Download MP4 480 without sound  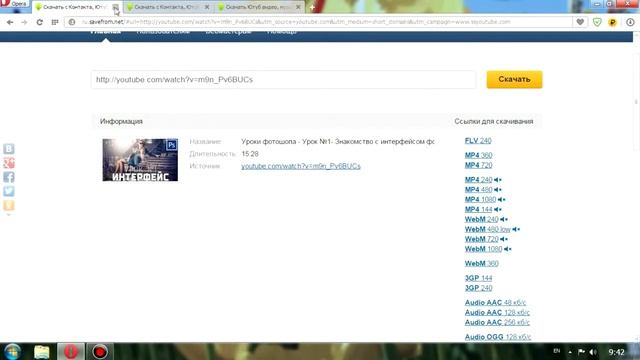click(478, 190)
